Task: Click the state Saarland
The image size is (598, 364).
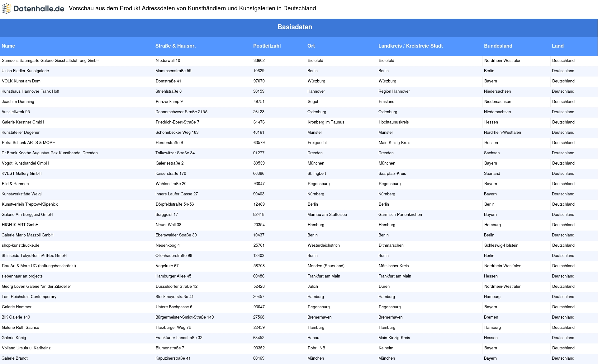Action: (x=492, y=174)
